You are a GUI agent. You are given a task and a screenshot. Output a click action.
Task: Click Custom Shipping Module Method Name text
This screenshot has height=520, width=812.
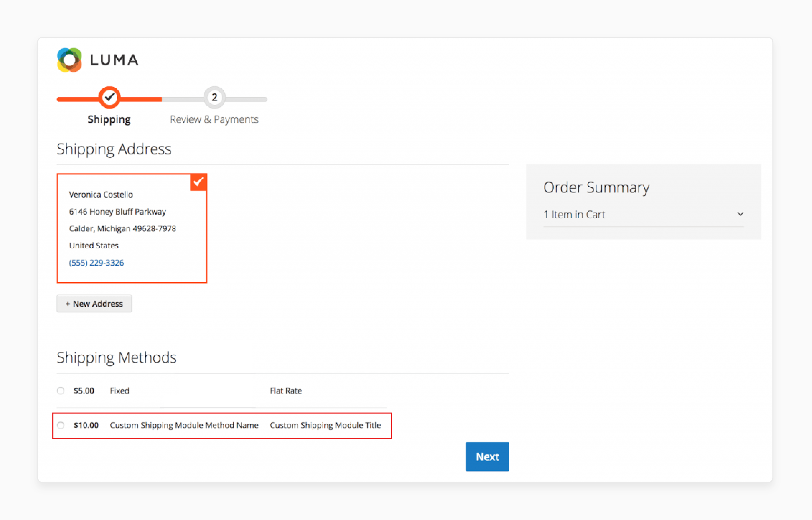184,425
